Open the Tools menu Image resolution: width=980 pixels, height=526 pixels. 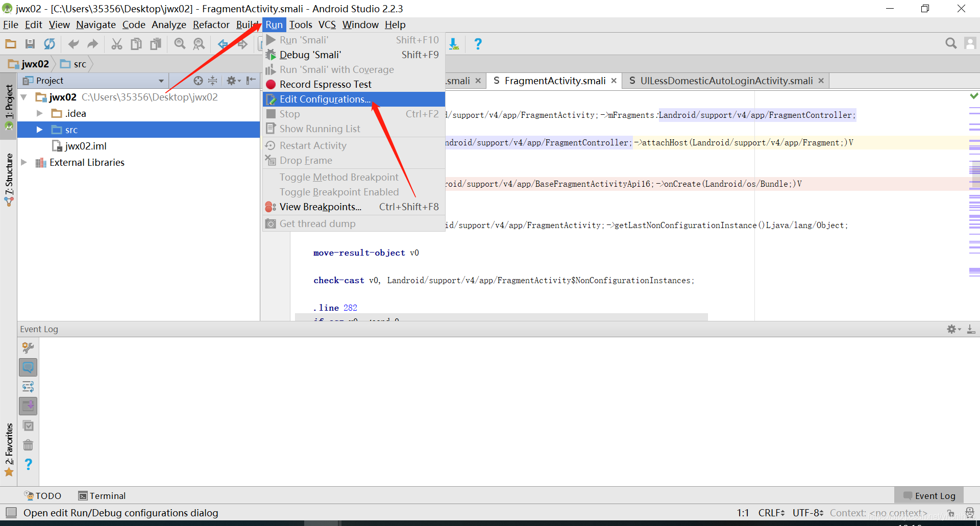pyautogui.click(x=301, y=24)
